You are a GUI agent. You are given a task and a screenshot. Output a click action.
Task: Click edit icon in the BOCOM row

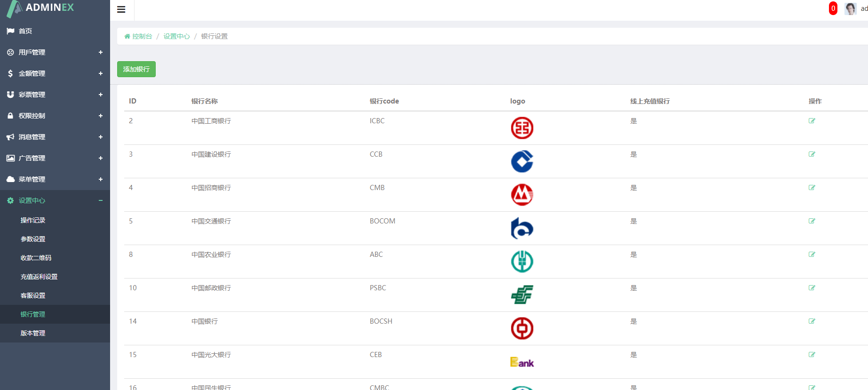(812, 221)
